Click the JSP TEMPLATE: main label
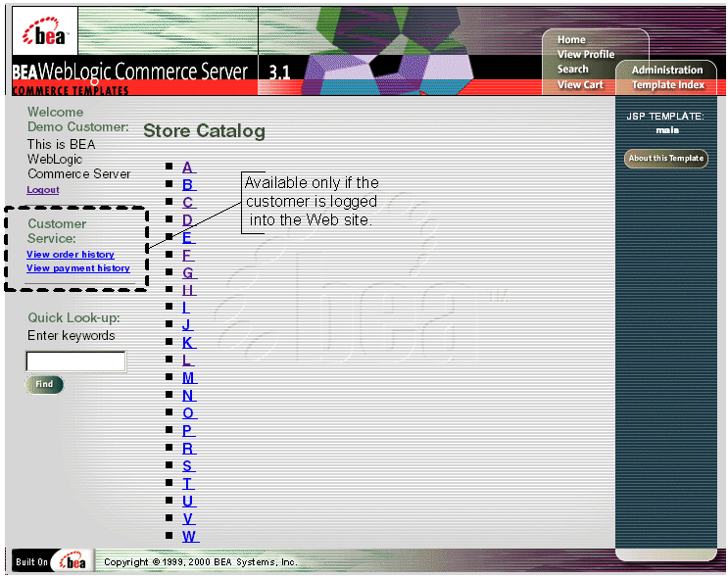Screen dimensions: 728x578 pyautogui.click(x=666, y=123)
